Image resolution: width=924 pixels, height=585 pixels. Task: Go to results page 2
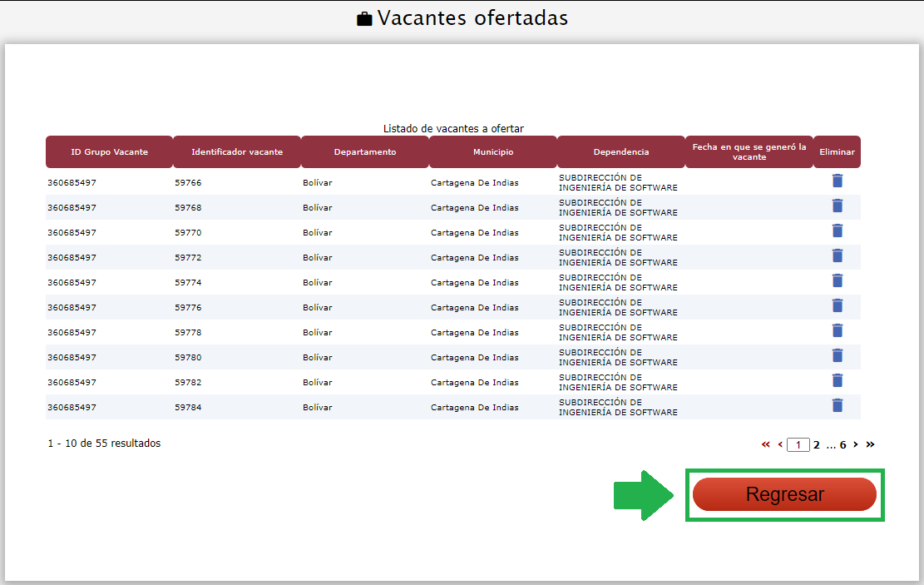point(817,445)
